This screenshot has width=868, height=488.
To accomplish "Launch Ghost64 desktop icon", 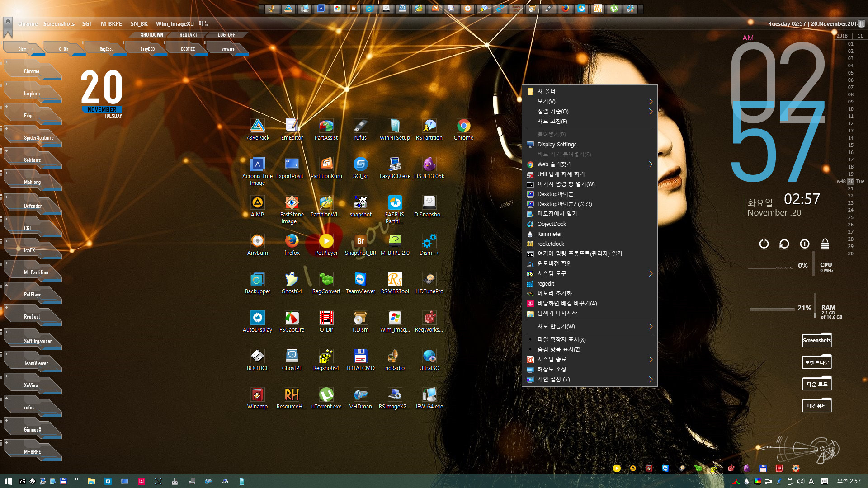I will 292,283.
